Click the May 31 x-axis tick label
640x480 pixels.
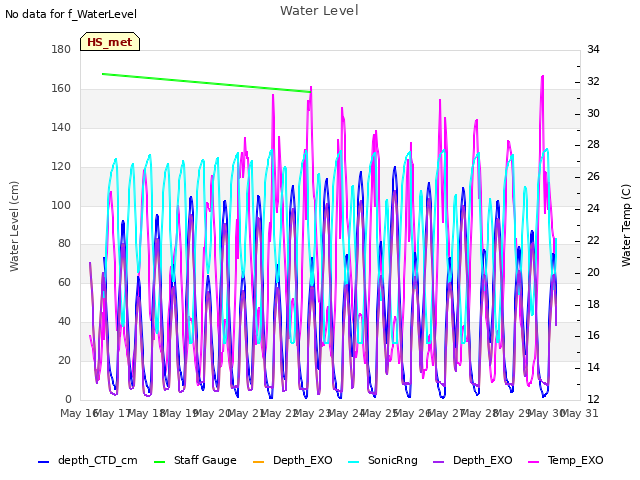579,413
